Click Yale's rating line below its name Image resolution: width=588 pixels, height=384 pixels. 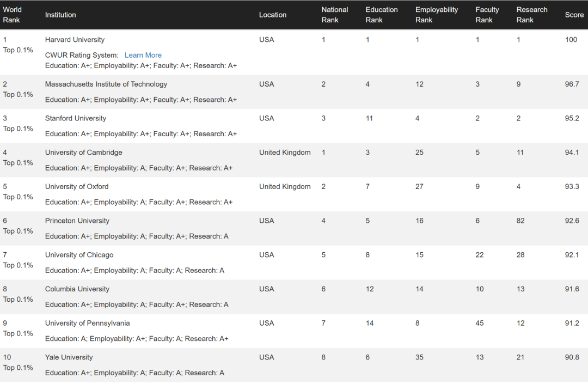pos(134,373)
